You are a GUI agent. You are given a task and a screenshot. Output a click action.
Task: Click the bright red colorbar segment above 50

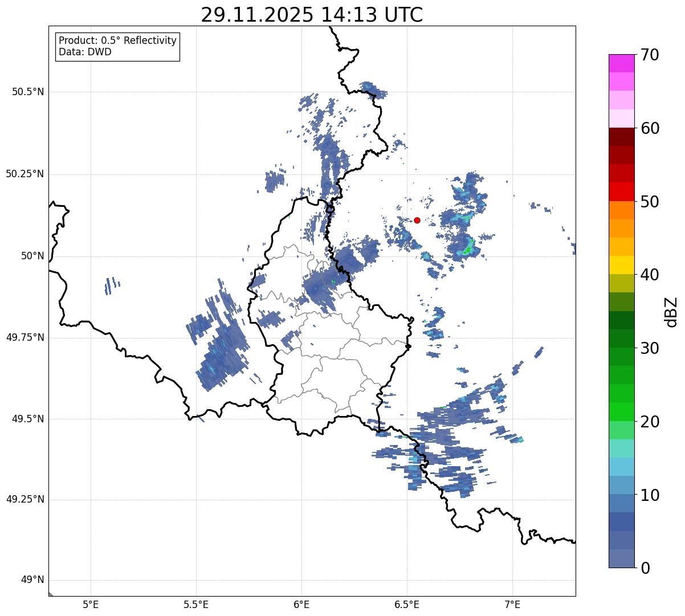coord(621,192)
